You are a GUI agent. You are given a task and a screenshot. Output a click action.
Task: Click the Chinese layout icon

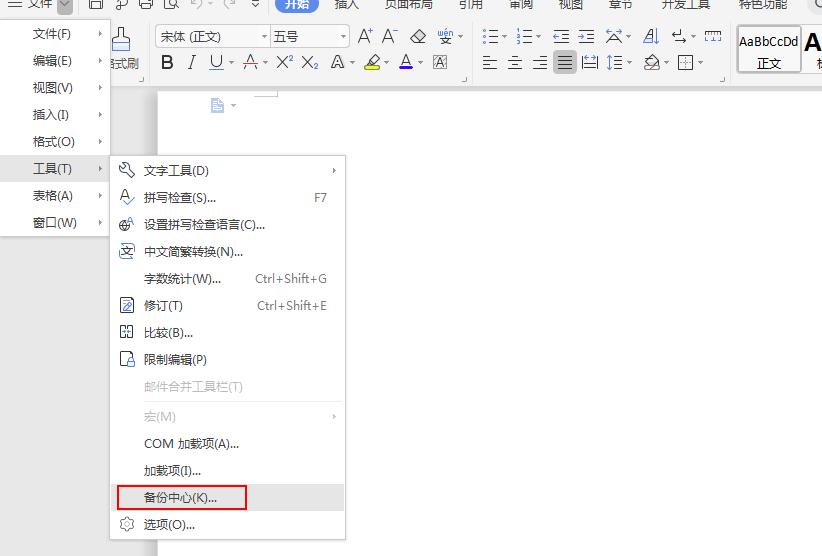coord(614,36)
